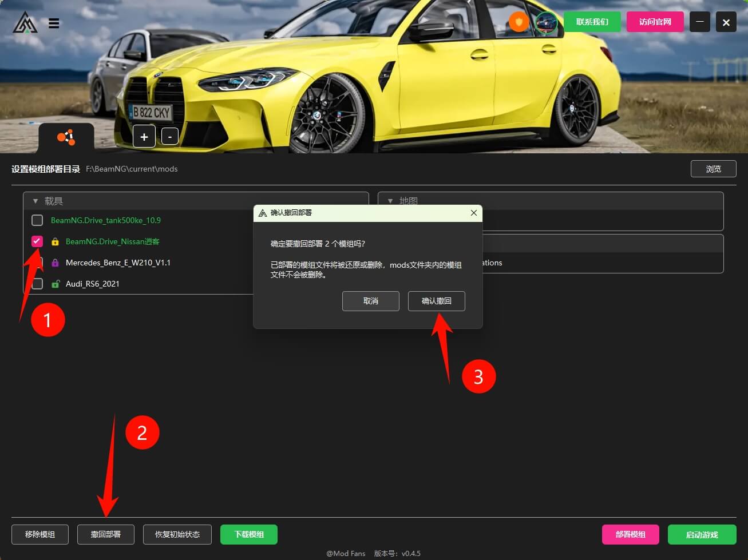Collapse the 地图 section triangle
Screen dimensions: 748x560
tap(390, 201)
